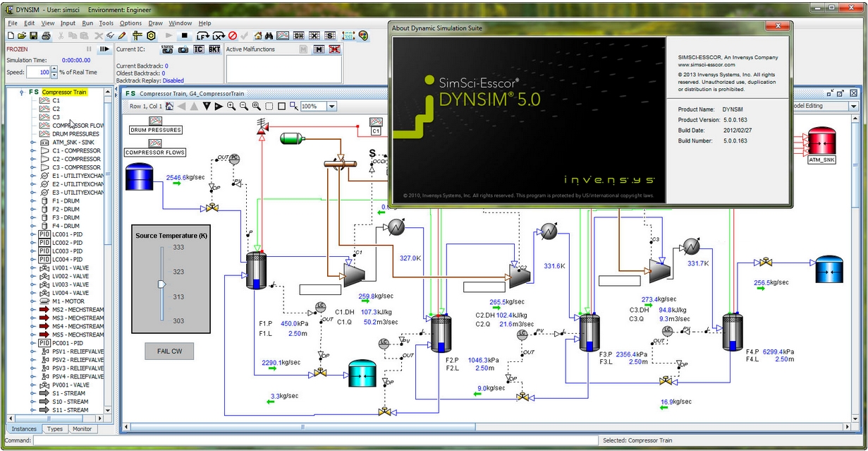The image size is (868, 451).
Task: Zoom out on the flowsheet canvas
Action: 244,106
